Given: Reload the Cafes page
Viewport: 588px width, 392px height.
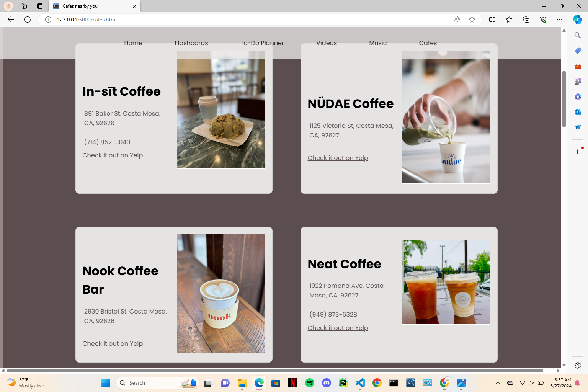Looking at the screenshot, I should tap(28, 20).
